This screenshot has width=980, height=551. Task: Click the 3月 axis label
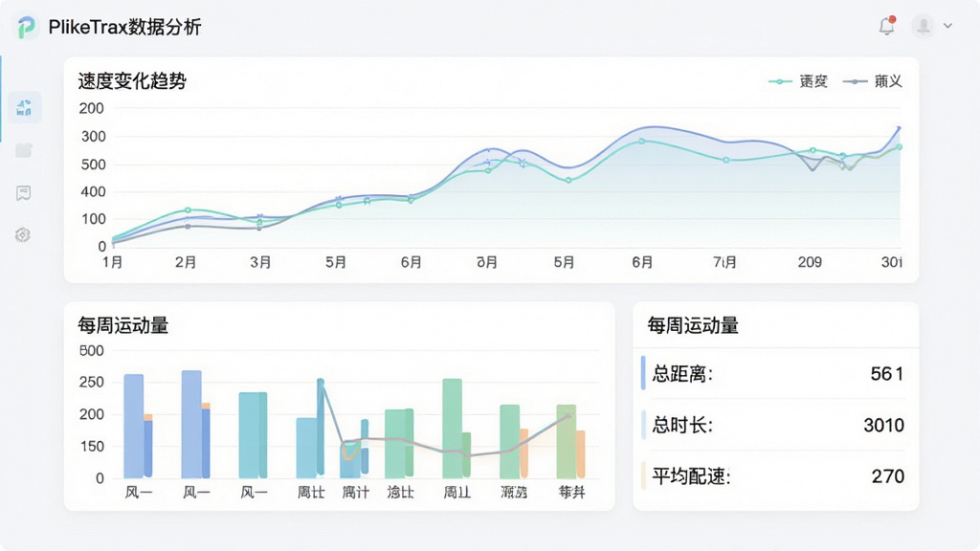tap(260, 262)
